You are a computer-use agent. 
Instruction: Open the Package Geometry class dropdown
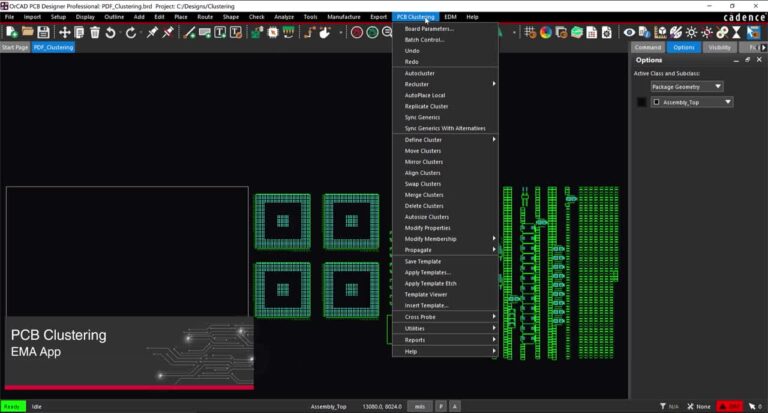click(687, 87)
